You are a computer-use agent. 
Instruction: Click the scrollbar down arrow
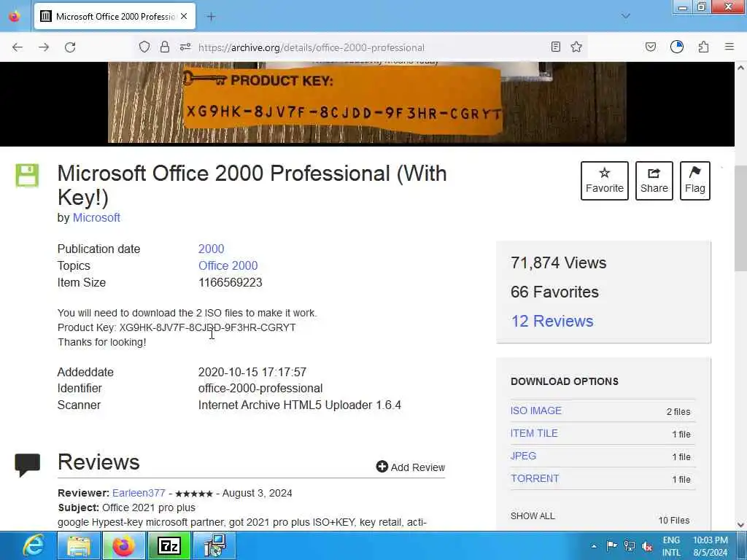pos(741,525)
